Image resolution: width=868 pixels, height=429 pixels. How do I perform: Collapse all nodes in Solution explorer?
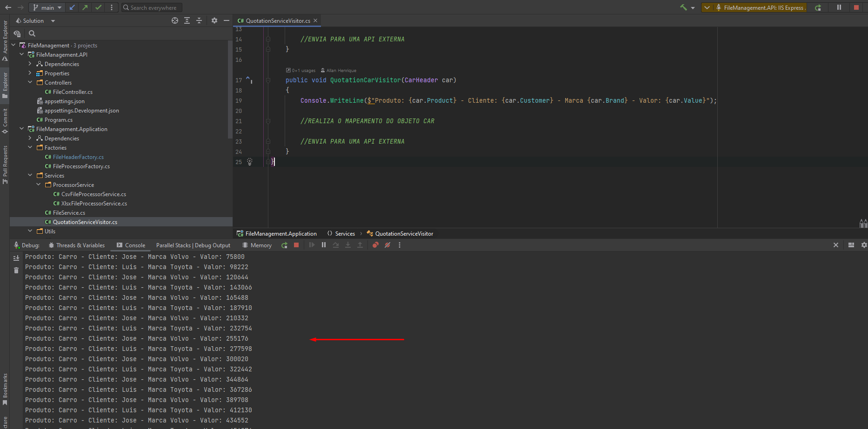coord(199,20)
